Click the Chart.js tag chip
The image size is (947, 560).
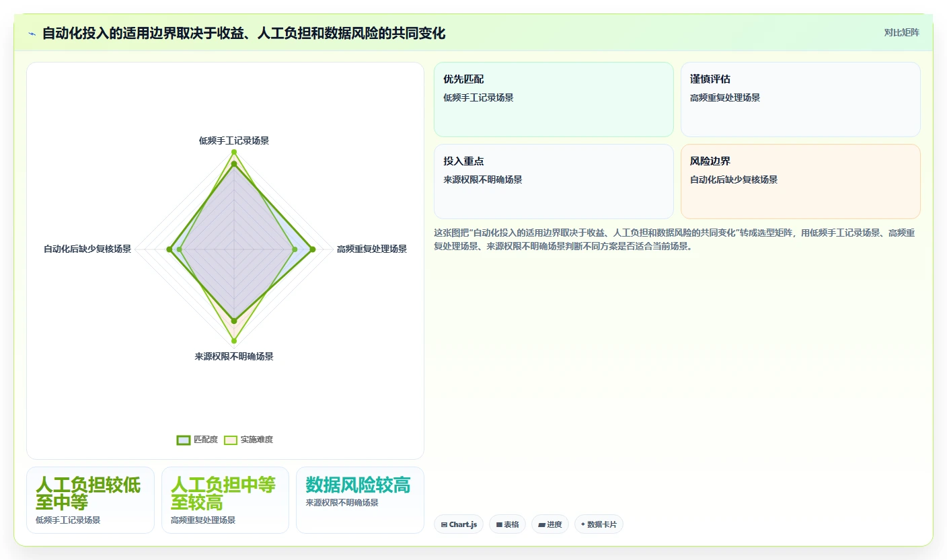[459, 524]
